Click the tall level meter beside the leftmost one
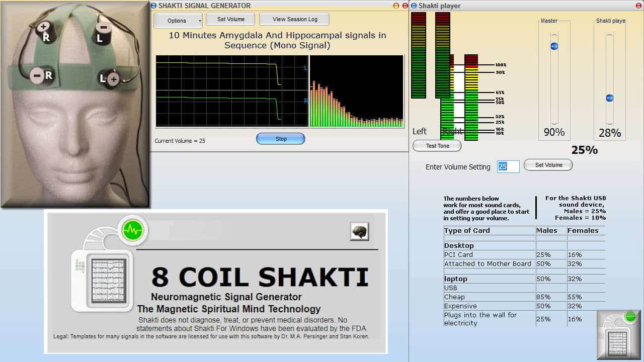 point(443,55)
